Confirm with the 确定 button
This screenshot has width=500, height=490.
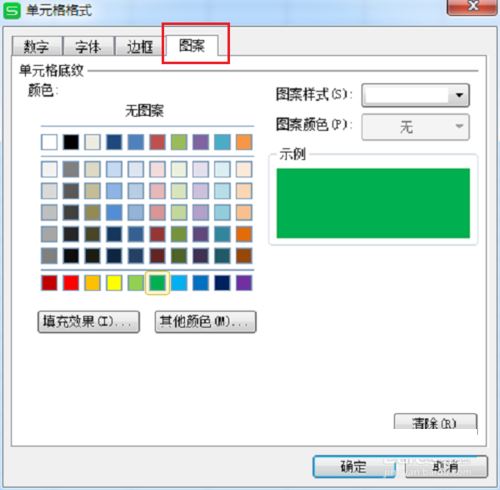[x=354, y=466]
